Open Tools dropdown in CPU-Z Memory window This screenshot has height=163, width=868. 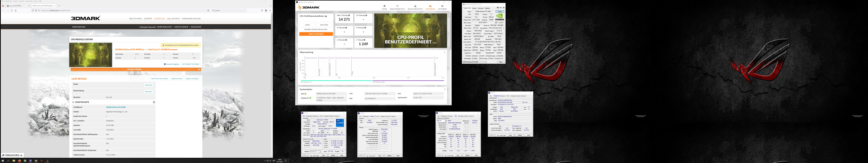coord(381,156)
